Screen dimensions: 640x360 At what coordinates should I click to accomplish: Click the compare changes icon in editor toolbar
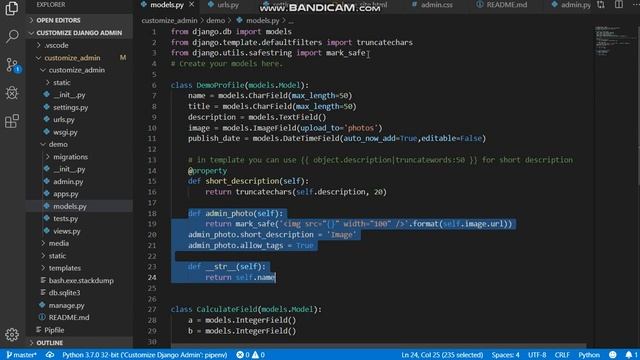tap(601, 5)
